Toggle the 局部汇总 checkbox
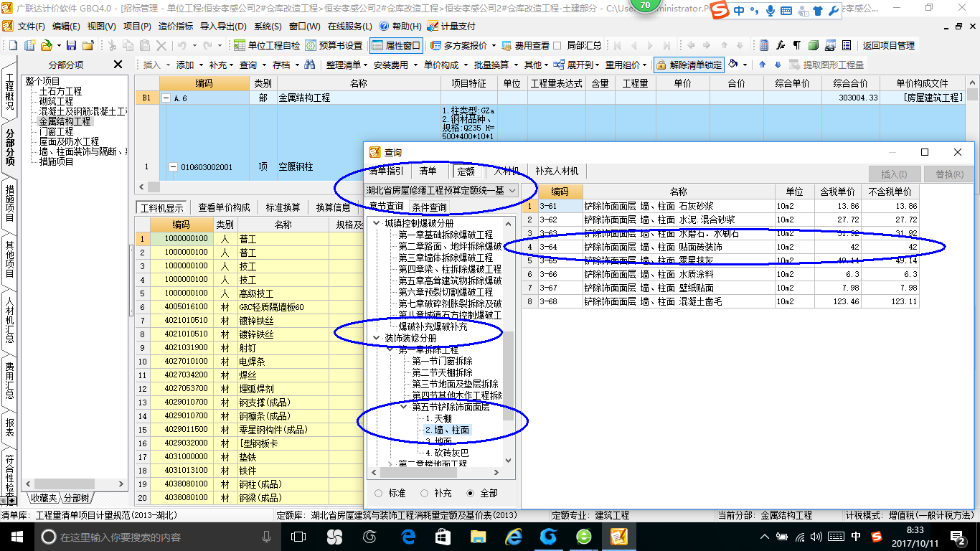The width and height of the screenshot is (980, 551). pyautogui.click(x=557, y=45)
